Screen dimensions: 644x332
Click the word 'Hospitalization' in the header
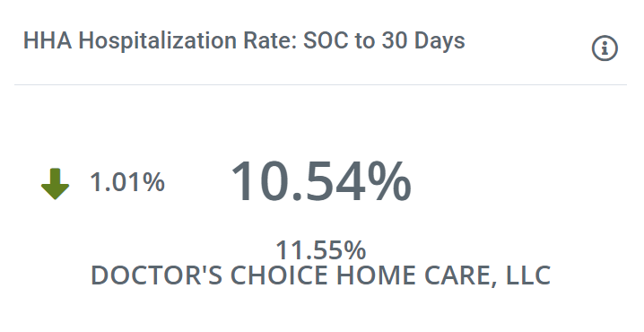pos(158,41)
